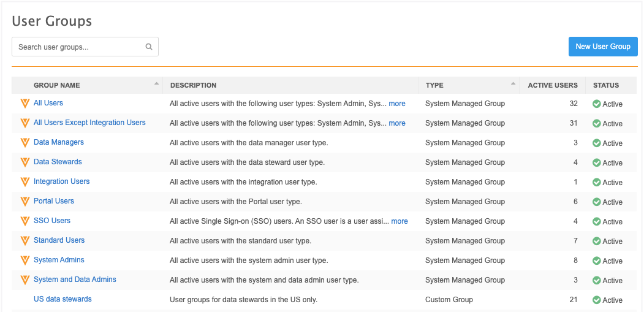Sort by the Group Name column arrow
Image resolution: width=644 pixels, height=312 pixels.
pyautogui.click(x=156, y=83)
